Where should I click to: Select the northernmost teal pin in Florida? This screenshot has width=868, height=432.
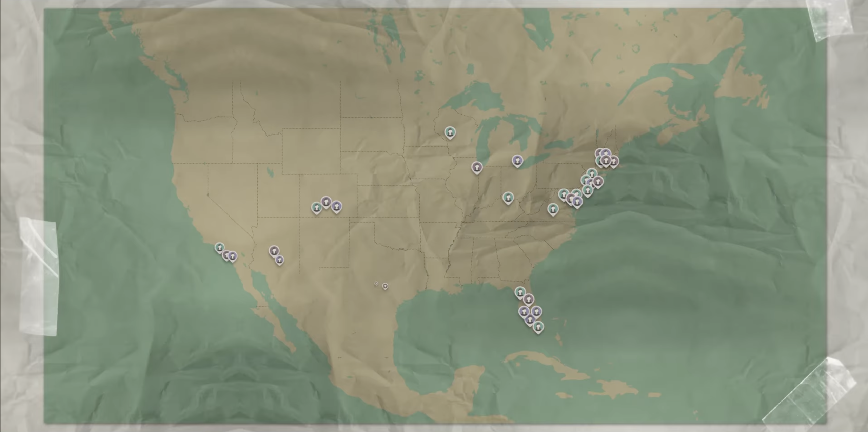pyautogui.click(x=520, y=291)
